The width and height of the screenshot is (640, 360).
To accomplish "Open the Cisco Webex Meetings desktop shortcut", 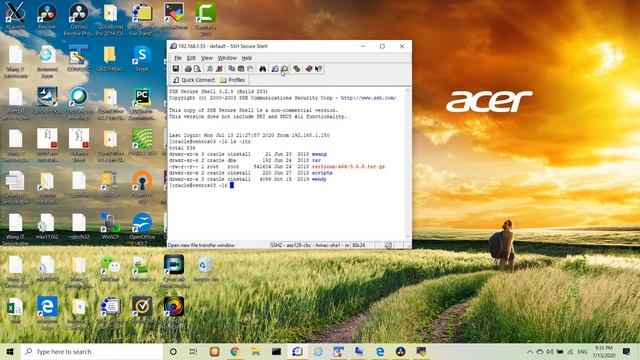I will pos(78,104).
